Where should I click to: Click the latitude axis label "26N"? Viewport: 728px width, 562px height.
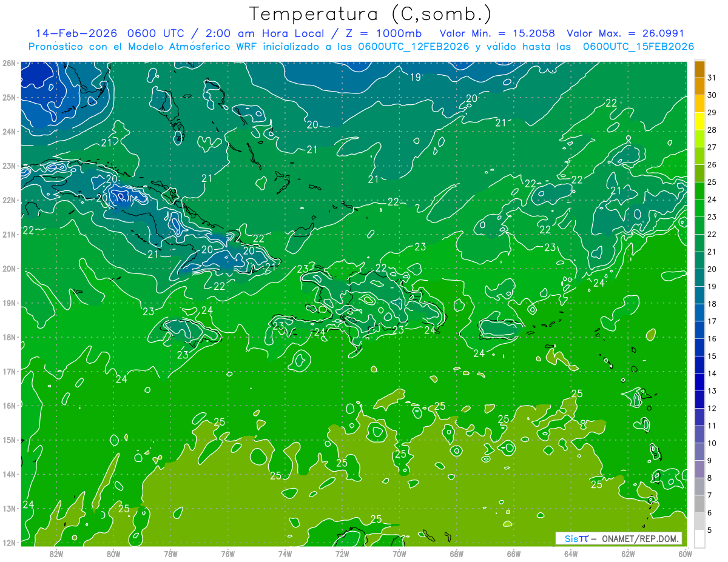8,63
